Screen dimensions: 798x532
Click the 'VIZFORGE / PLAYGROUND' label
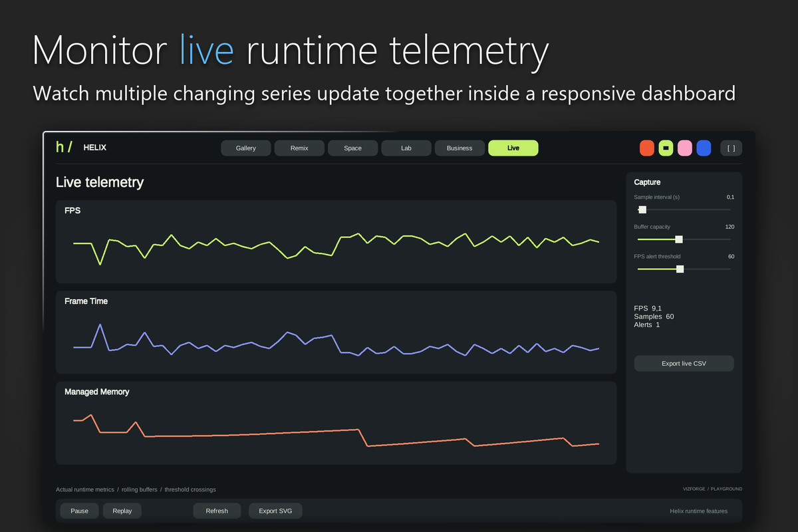712,489
